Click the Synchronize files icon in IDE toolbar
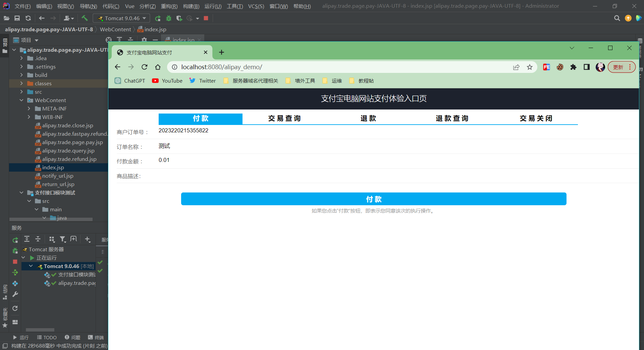 tap(28, 18)
